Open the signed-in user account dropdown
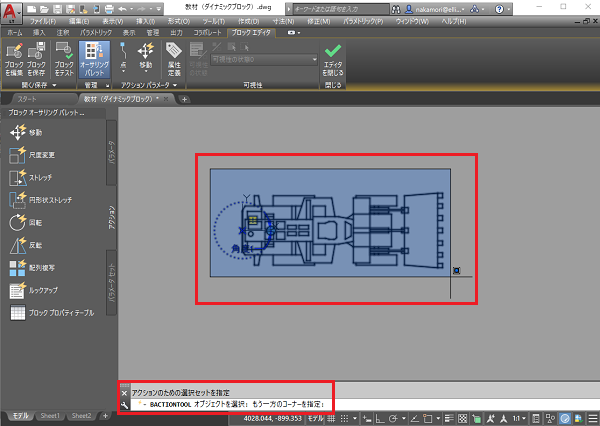Screen dimensions: 600x426 (x=435, y=9)
